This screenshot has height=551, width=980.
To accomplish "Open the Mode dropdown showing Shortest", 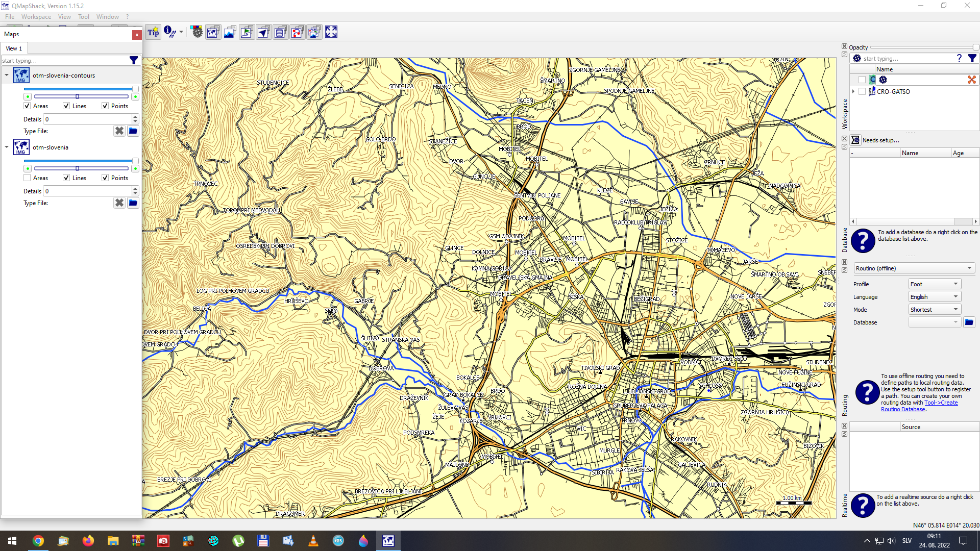I will coord(935,310).
